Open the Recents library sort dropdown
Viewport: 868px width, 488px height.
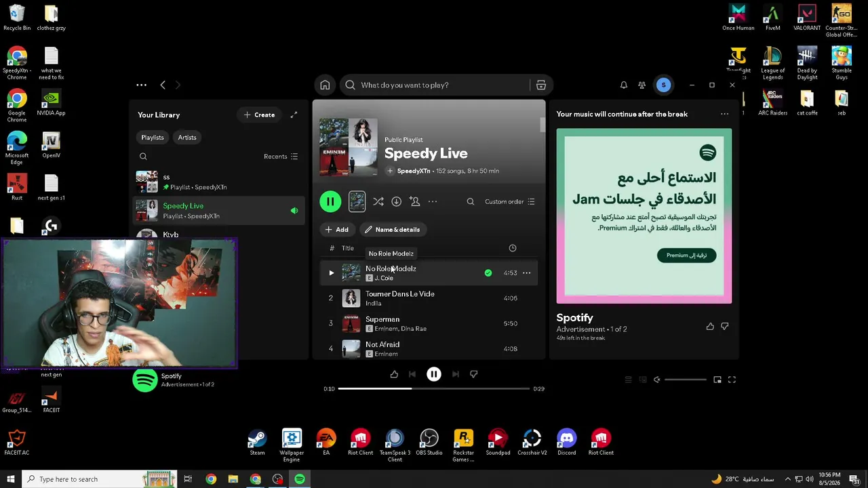pyautogui.click(x=281, y=157)
